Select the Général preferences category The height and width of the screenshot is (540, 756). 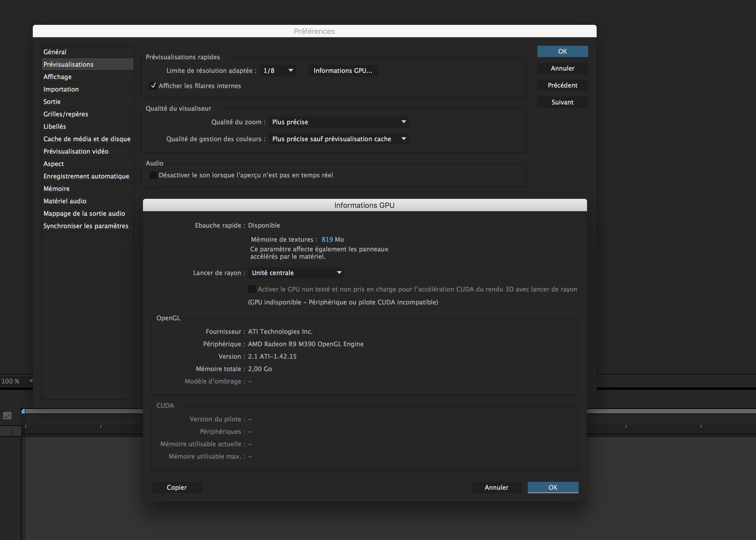tap(55, 52)
